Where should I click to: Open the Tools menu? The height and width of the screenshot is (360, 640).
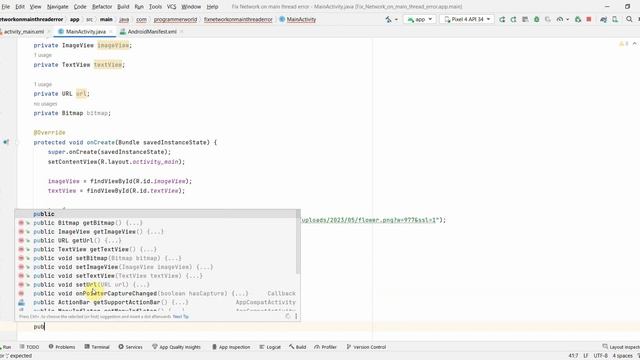click(x=156, y=7)
